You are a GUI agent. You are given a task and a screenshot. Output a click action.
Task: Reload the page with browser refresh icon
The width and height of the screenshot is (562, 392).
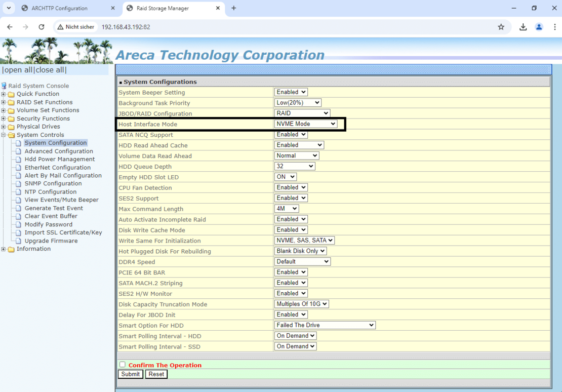click(x=42, y=27)
